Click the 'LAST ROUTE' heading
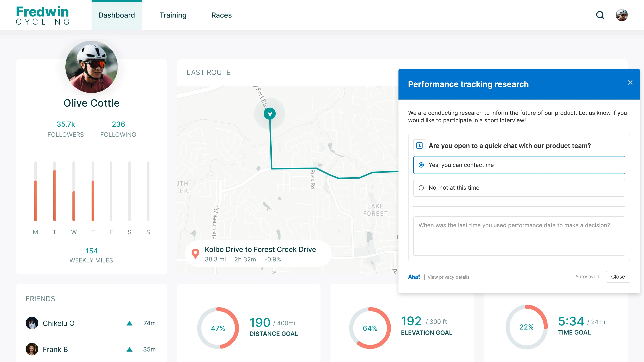 (208, 72)
